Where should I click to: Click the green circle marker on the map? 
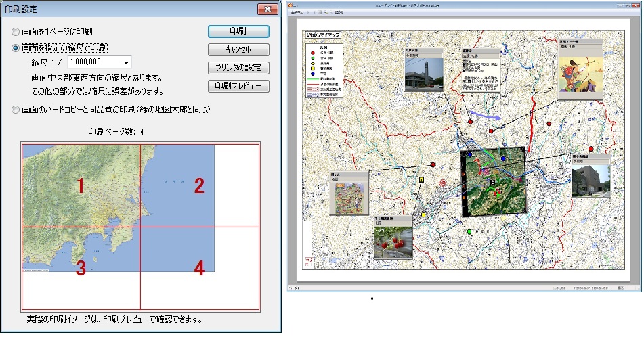[x=469, y=232]
